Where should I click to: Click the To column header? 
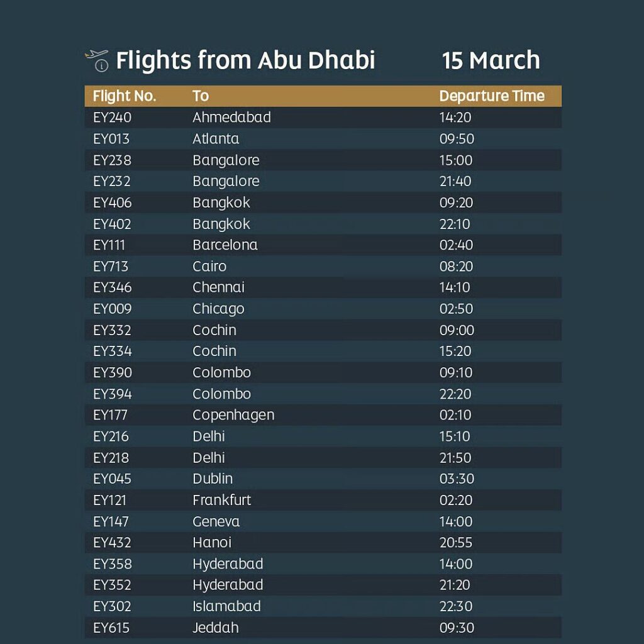click(x=201, y=96)
